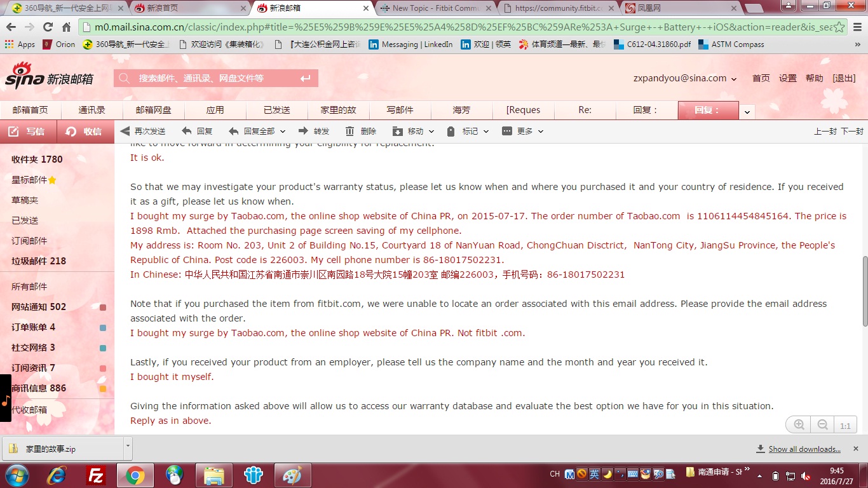Screen dimensions: 868x488
Task: Click the 转发 forward toolbar button
Action: (x=315, y=131)
